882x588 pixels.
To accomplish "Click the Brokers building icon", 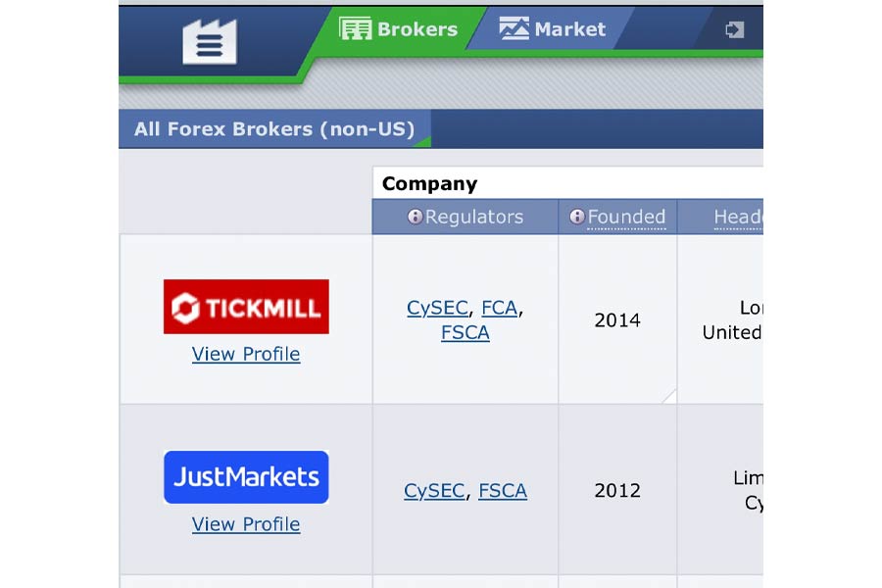I will (355, 28).
